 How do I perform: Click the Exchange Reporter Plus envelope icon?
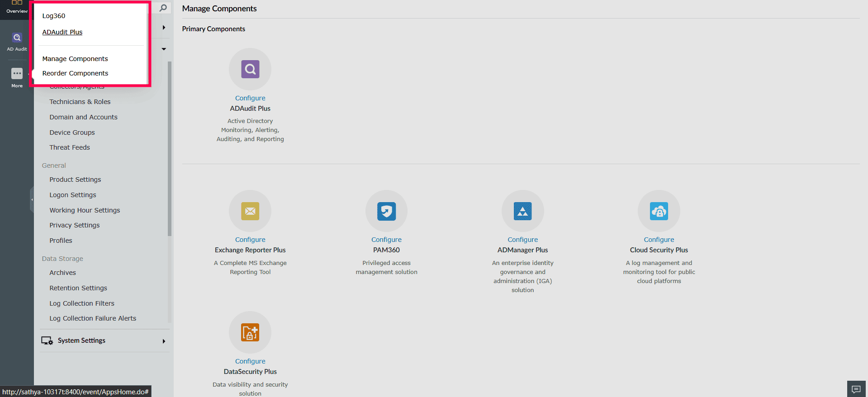tap(250, 211)
